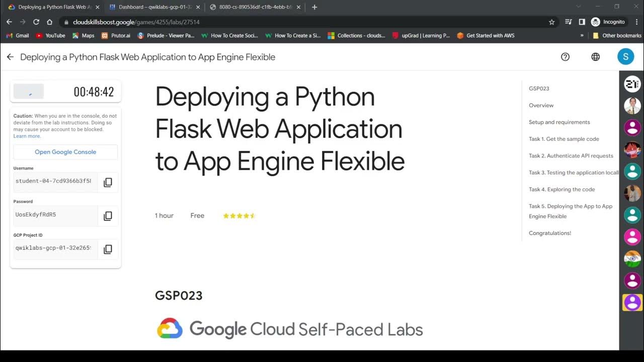Select the yellow highlighted avatar in the sidebar
This screenshot has width=644, height=362.
(x=632, y=303)
